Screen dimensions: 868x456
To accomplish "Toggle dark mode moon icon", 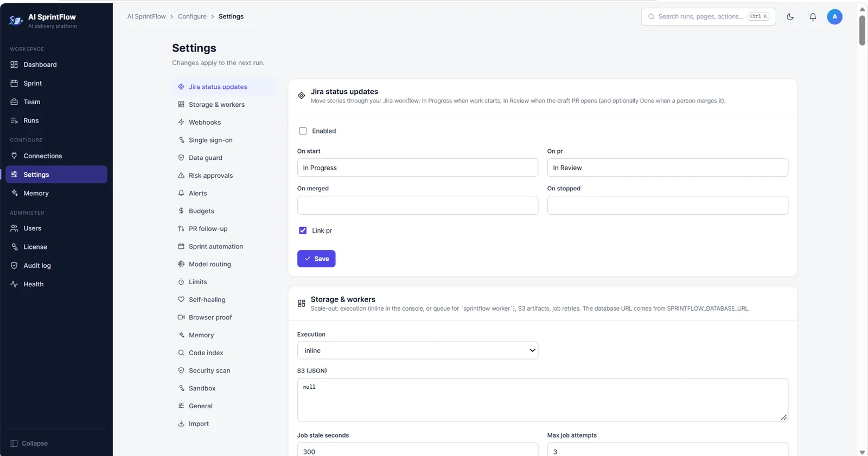I will [790, 17].
